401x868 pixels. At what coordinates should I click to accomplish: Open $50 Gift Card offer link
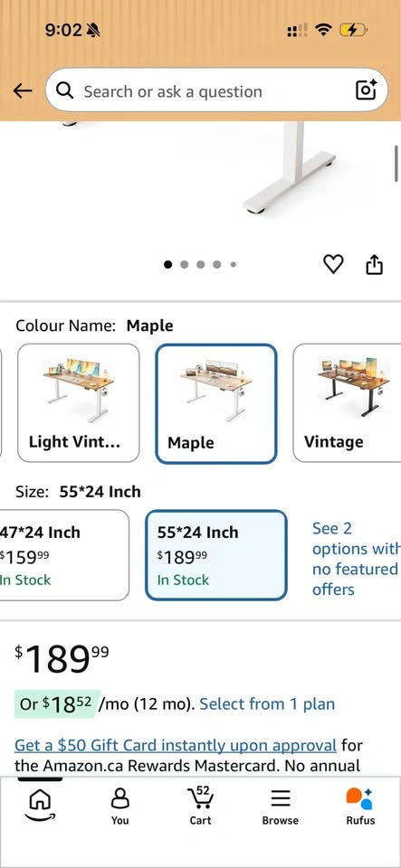[176, 745]
